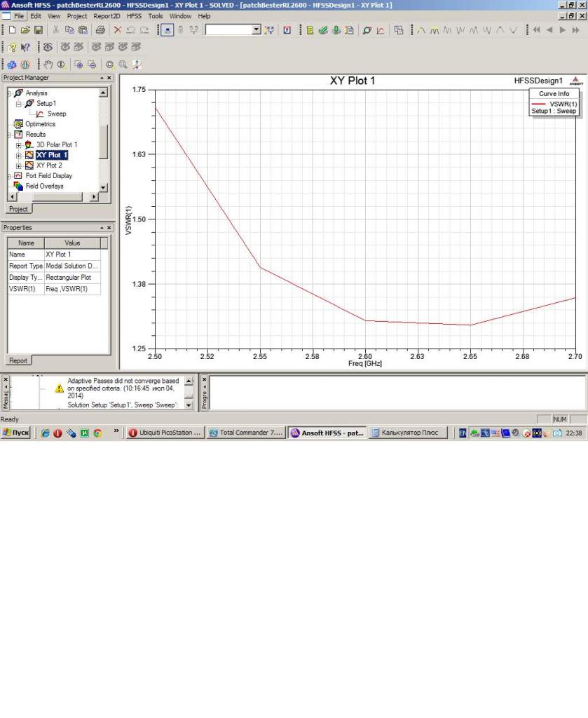The height and width of the screenshot is (718, 588).
Task: Open the toolbar combo box dropdown
Action: click(x=256, y=30)
